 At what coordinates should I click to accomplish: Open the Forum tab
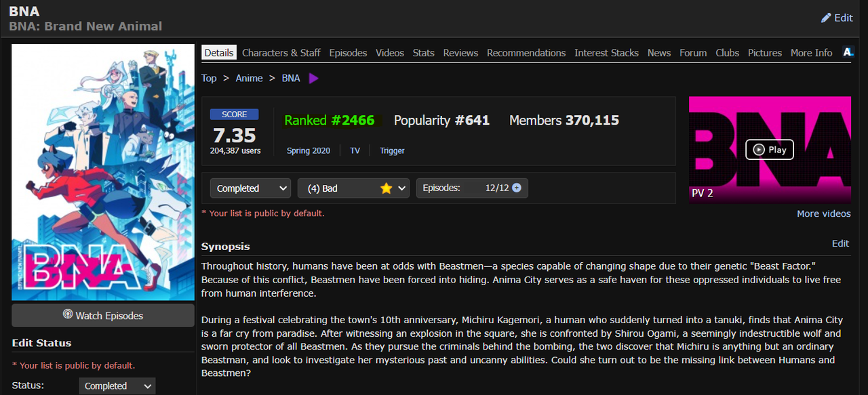[693, 52]
